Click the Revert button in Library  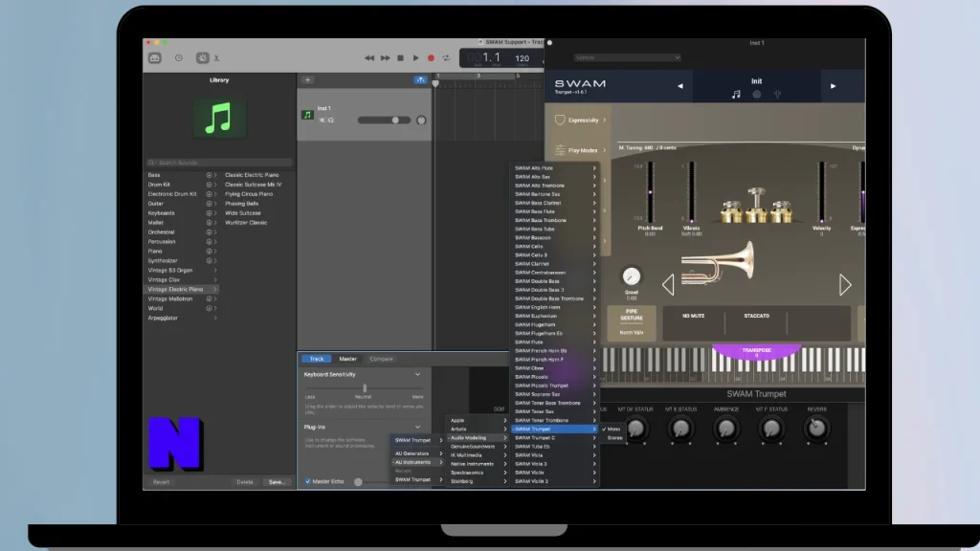tap(161, 482)
